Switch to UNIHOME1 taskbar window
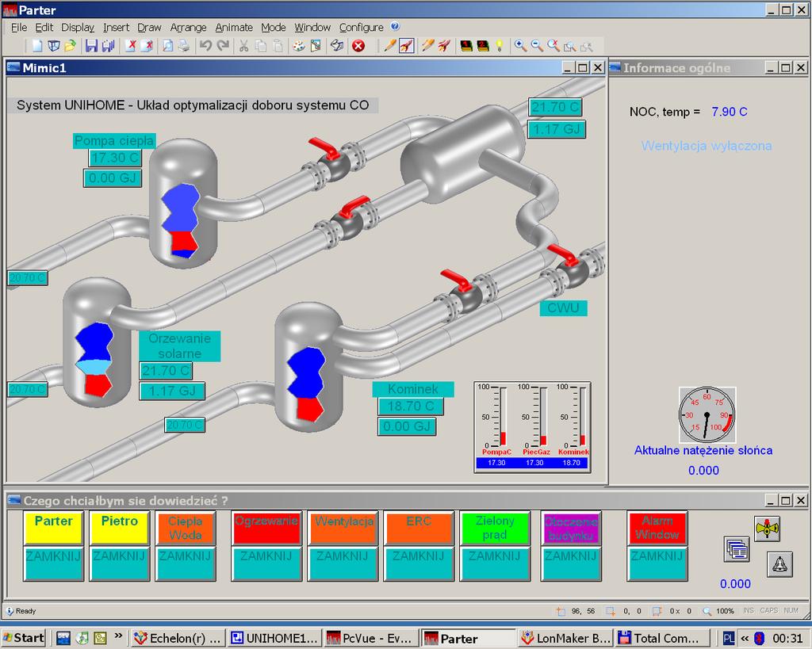This screenshot has height=649, width=812. [x=275, y=638]
